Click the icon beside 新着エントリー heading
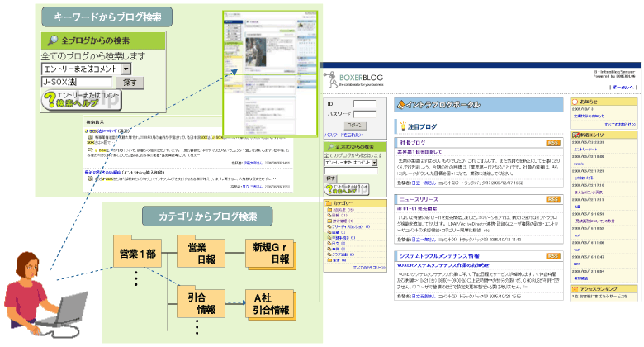Viewport: 644px width, 347px height. pyautogui.click(x=575, y=135)
